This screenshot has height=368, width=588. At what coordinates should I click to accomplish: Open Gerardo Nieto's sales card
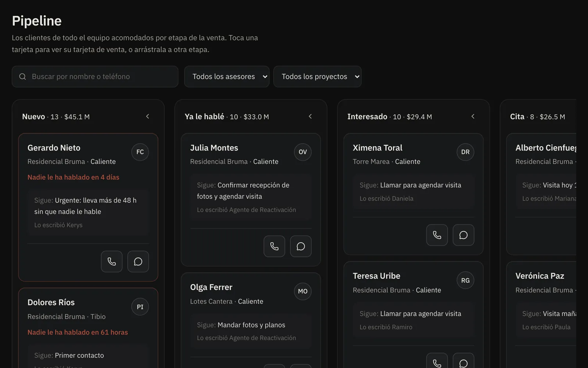tap(88, 208)
